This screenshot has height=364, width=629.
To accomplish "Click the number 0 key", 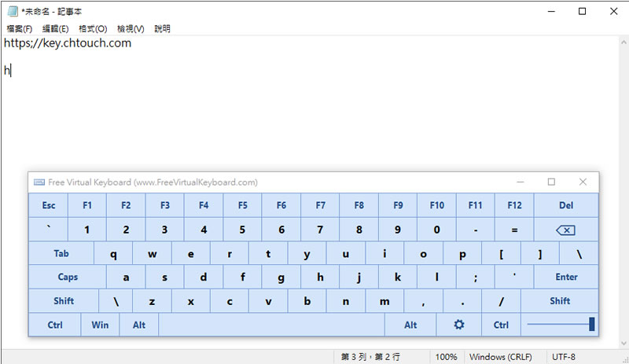I will (x=437, y=230).
